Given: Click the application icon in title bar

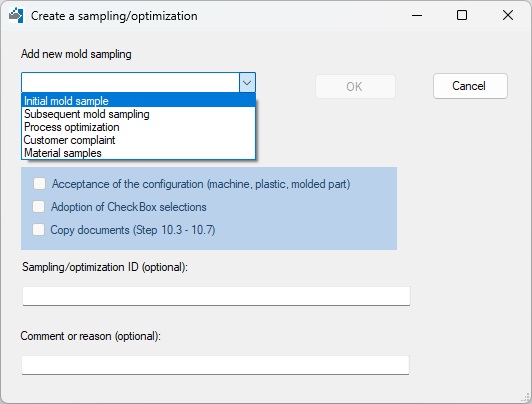Looking at the screenshot, I should pyautogui.click(x=16, y=16).
